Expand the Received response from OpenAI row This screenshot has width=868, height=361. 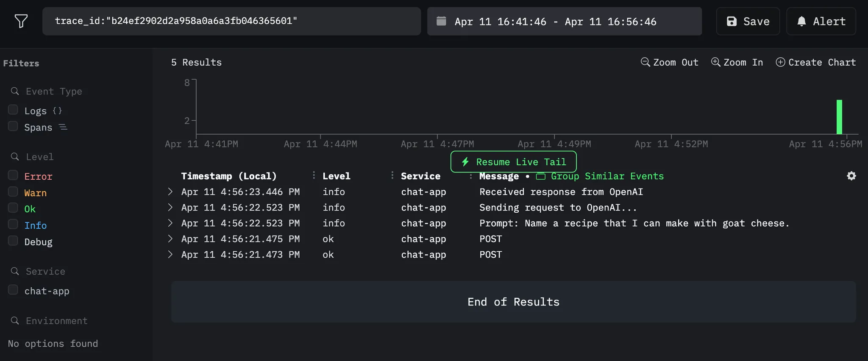[x=170, y=192]
